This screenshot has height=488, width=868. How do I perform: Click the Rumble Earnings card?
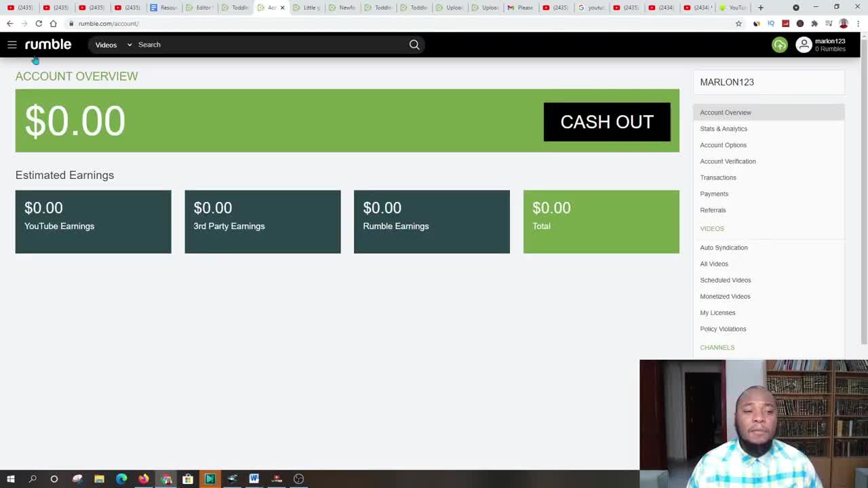coord(432,222)
